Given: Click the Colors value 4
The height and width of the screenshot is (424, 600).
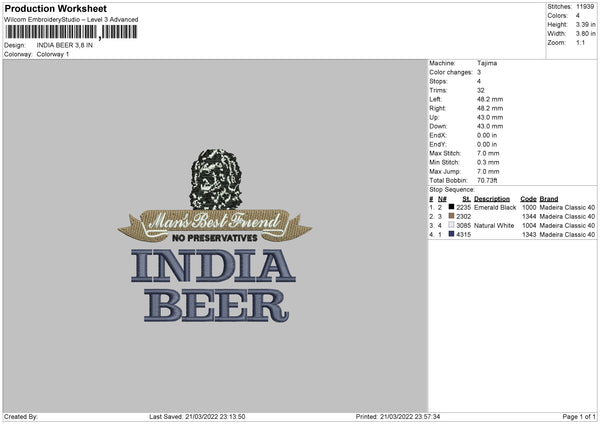Looking at the screenshot, I should coord(577,16).
